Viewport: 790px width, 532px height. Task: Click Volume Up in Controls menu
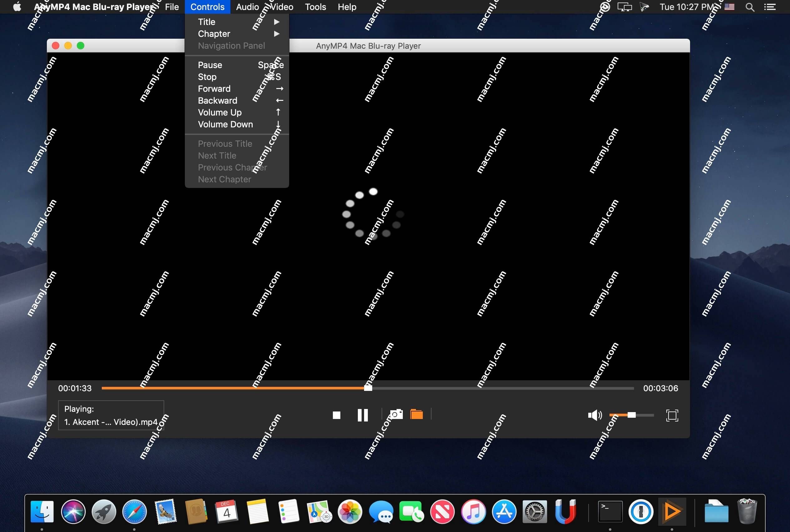220,112
